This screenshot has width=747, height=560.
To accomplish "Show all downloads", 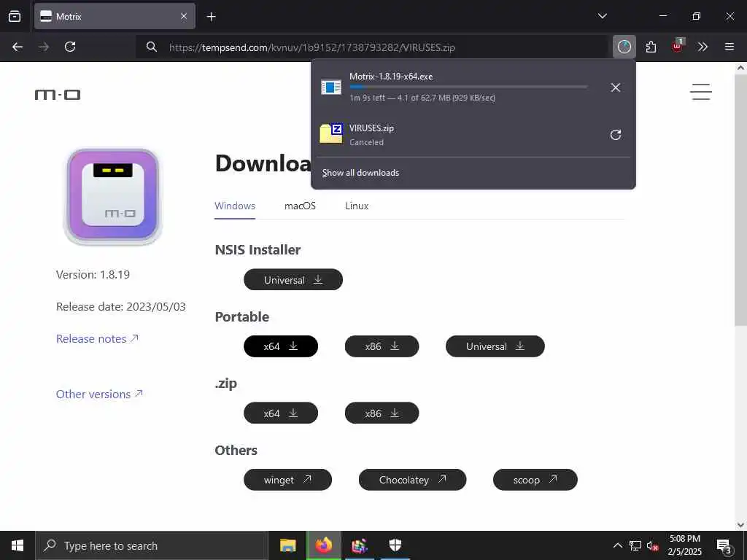I will 360,173.
